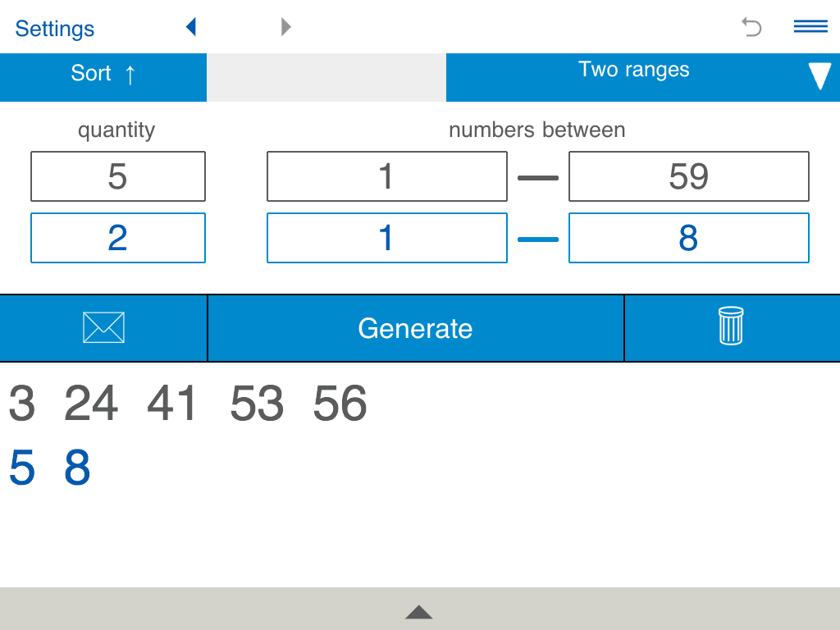This screenshot has height=630, width=840.
Task: Click the back navigation arrow
Action: [x=190, y=26]
